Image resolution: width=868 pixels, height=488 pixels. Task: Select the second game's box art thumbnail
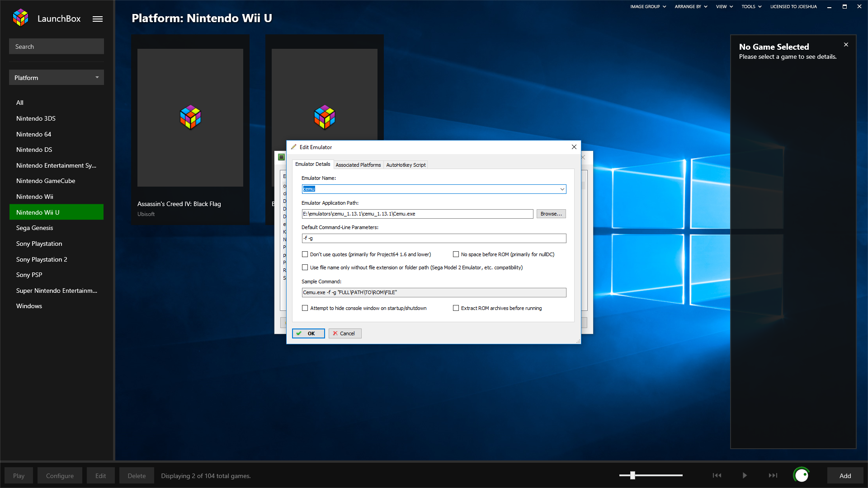click(x=325, y=94)
